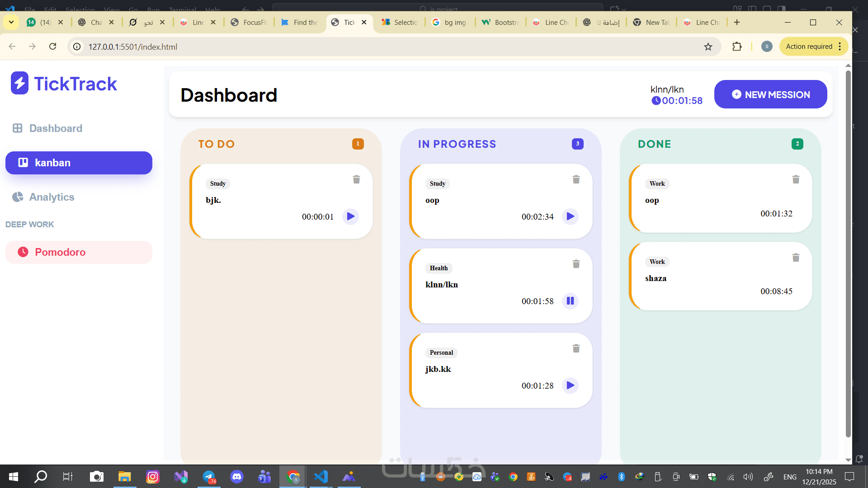Expand the tab search dropdown arrow
The height and width of the screenshot is (488, 868).
click(x=11, y=22)
